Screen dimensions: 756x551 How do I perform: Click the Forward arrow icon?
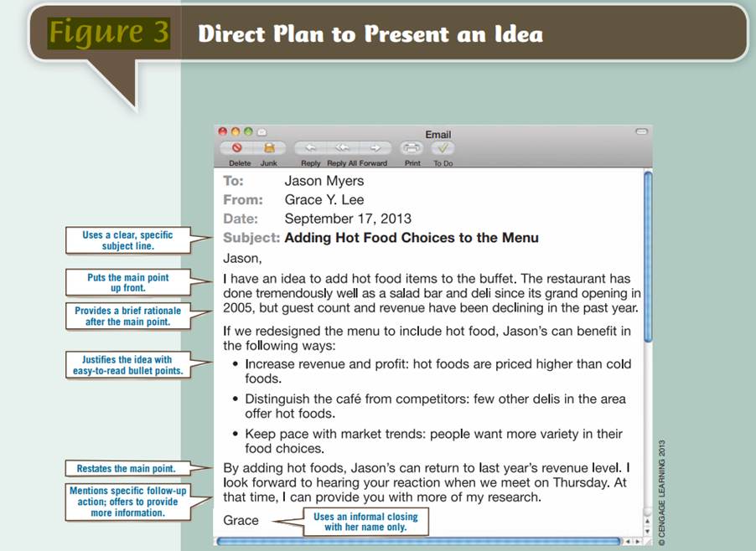(375, 148)
